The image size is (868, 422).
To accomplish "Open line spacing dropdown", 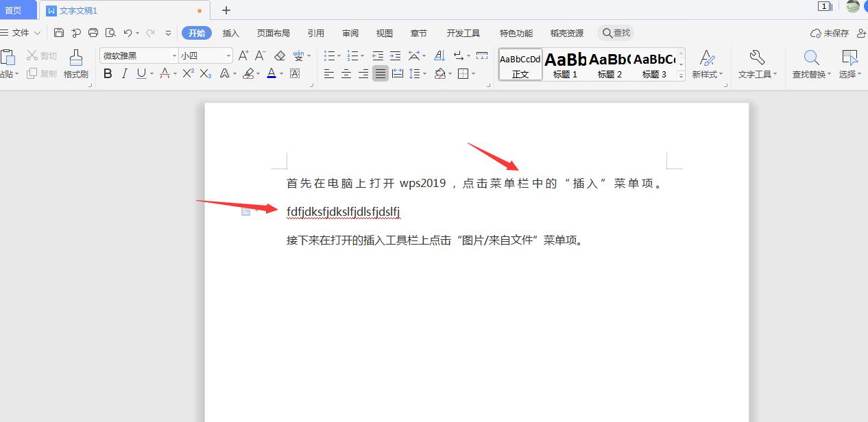I will click(424, 74).
